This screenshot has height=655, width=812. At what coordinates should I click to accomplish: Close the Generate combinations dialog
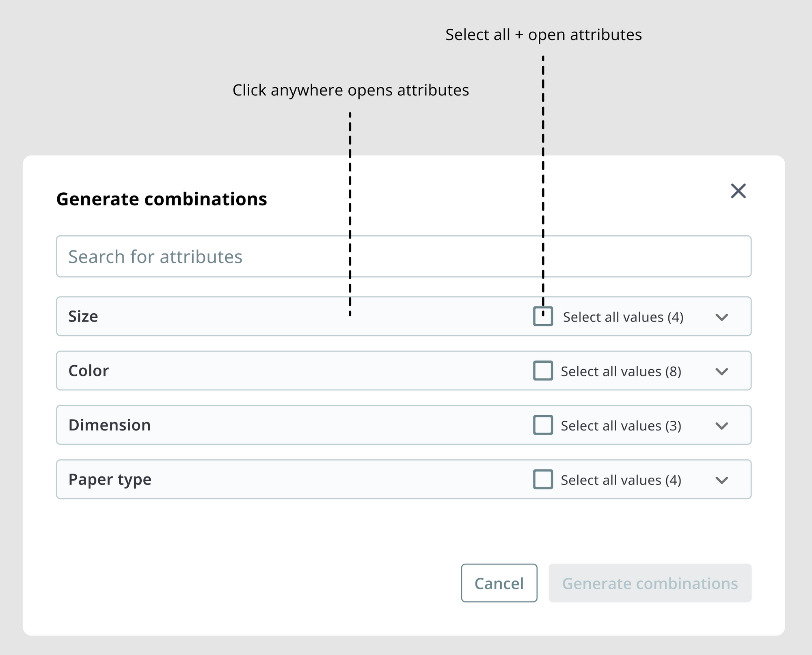click(738, 191)
